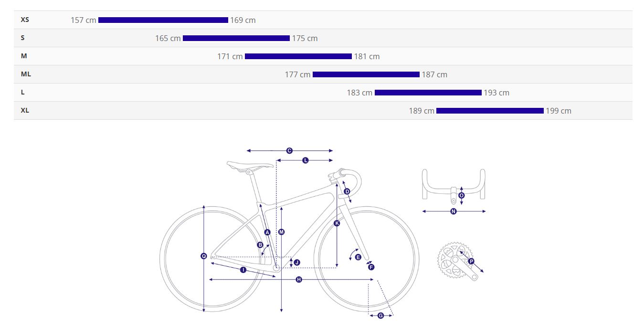644x325 pixels.
Task: Click the Q wheel size marker
Action: 204,256
